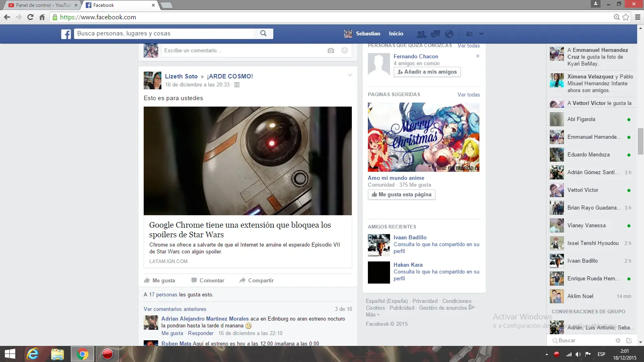Click the Facebook search input field

click(x=164, y=33)
